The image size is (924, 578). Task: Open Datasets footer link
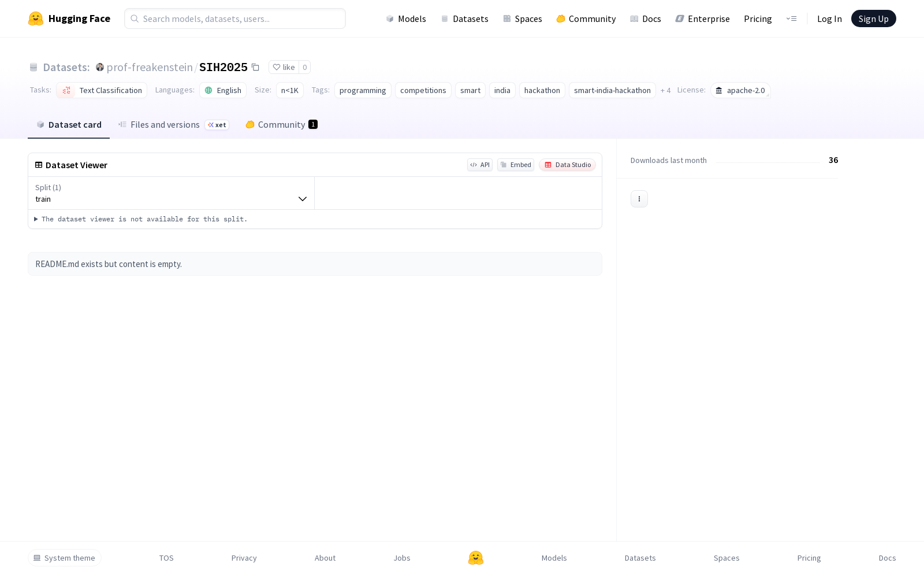pyautogui.click(x=640, y=558)
